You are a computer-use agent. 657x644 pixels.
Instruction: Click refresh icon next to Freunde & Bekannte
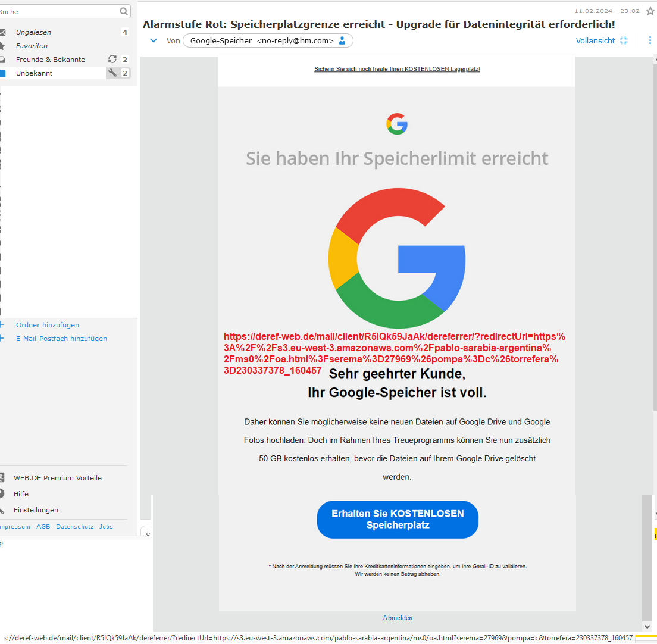coord(112,59)
